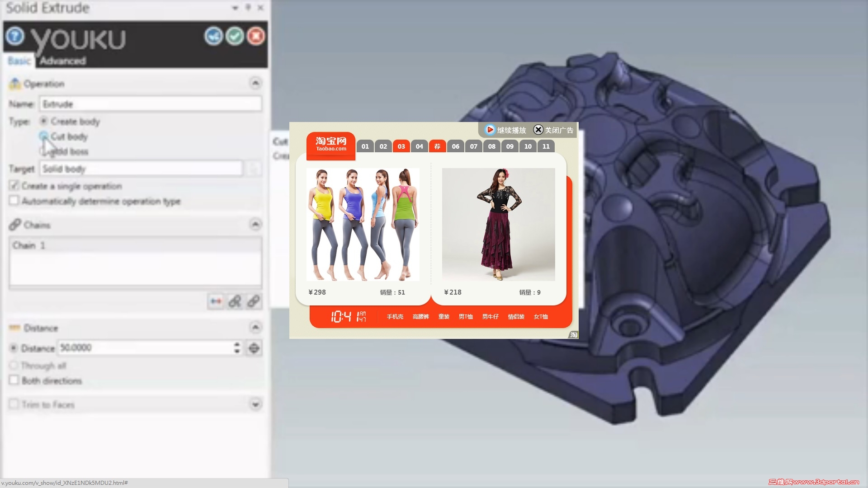Image resolution: width=868 pixels, height=488 pixels.
Task: Click the distance AutoCursor select icon
Action: (x=254, y=348)
